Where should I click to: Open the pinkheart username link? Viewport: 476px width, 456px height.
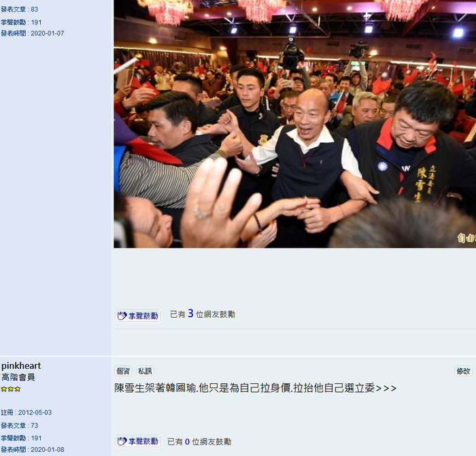pos(21,365)
